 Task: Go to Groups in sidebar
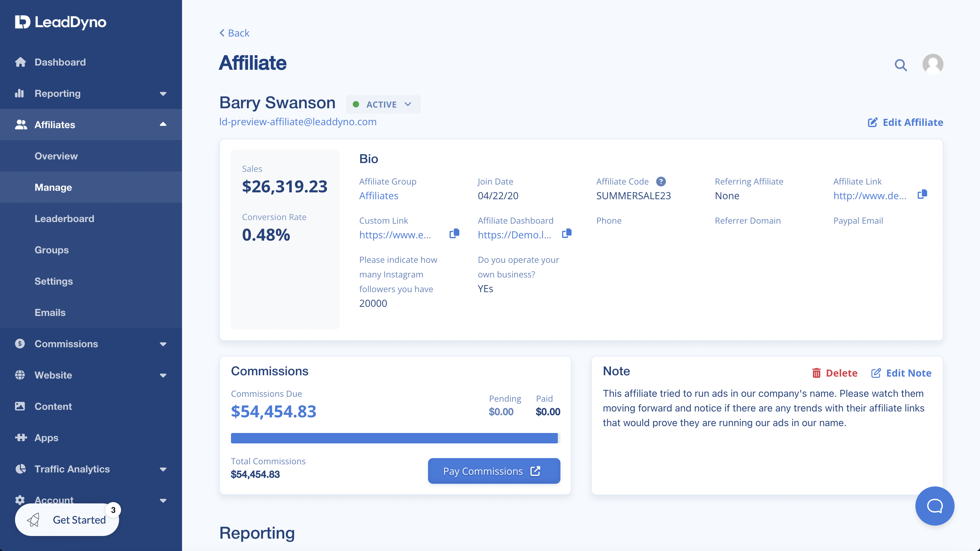click(x=52, y=250)
